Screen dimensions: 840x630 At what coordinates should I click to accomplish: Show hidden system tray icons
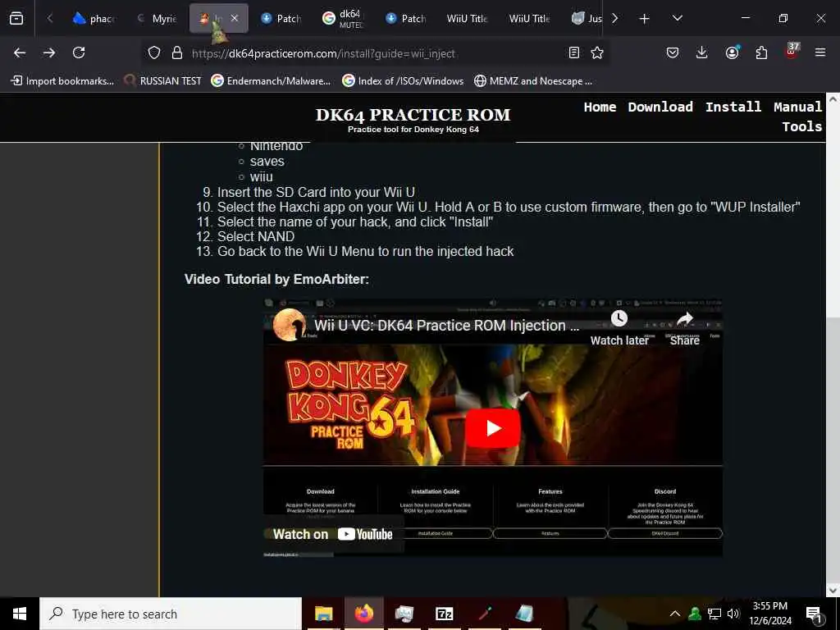pos(675,614)
